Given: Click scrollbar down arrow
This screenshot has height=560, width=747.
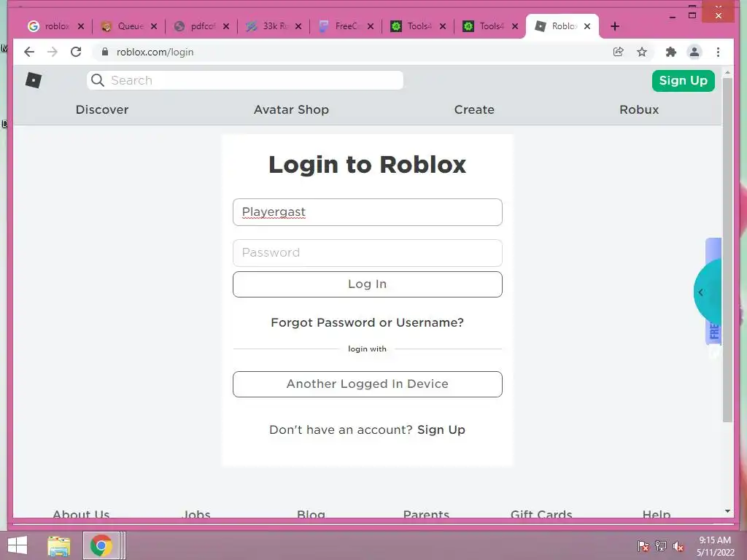Looking at the screenshot, I should (727, 511).
